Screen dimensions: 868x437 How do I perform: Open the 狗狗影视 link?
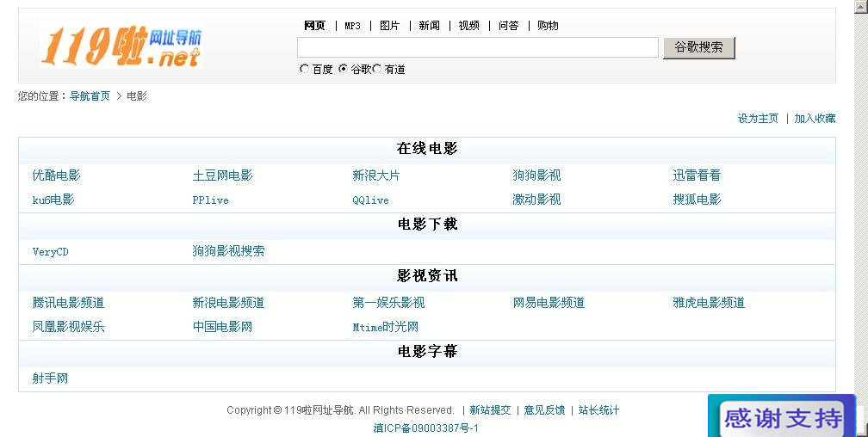(536, 175)
